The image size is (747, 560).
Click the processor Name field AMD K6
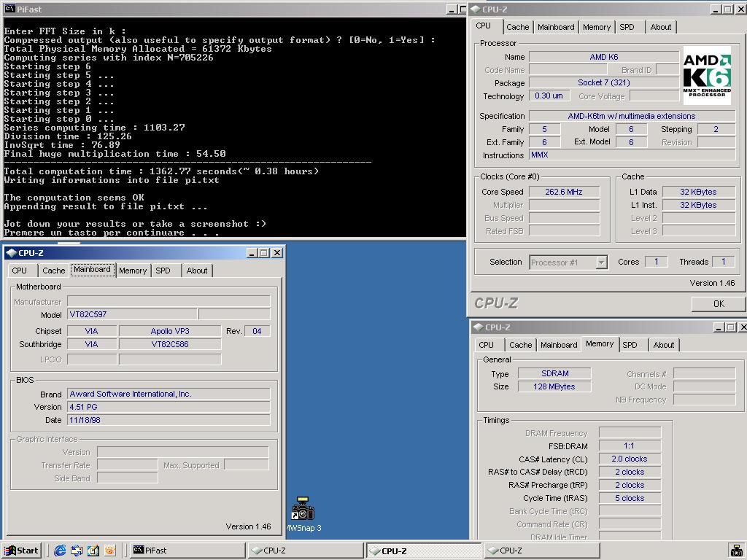604,57
